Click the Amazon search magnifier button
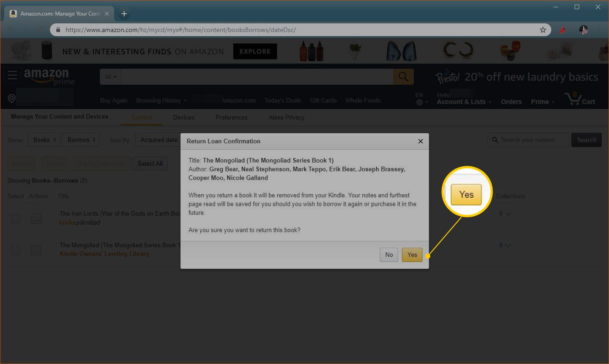 pyautogui.click(x=403, y=77)
